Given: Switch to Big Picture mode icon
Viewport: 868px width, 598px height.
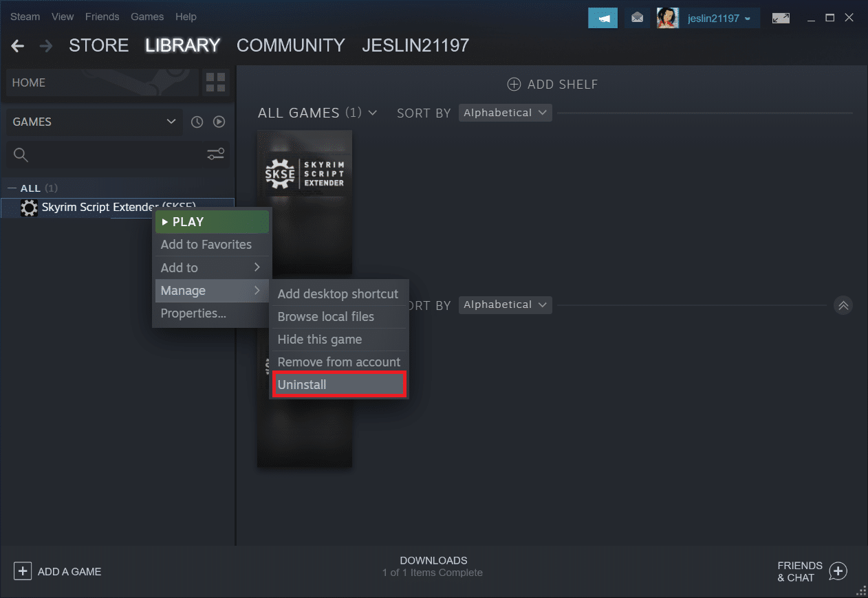Looking at the screenshot, I should click(781, 18).
